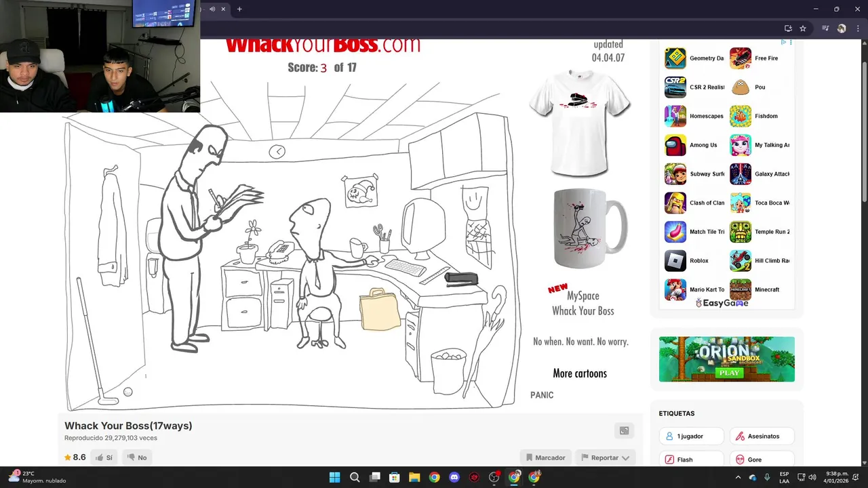The height and width of the screenshot is (488, 868).
Task: Open the Temple Run 2 game icon
Action: (741, 232)
